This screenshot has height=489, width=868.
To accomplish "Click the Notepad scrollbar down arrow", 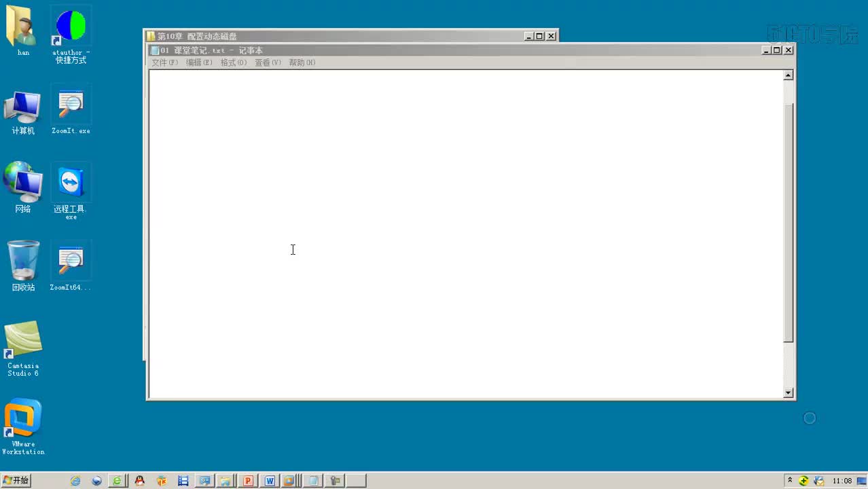I will [789, 393].
